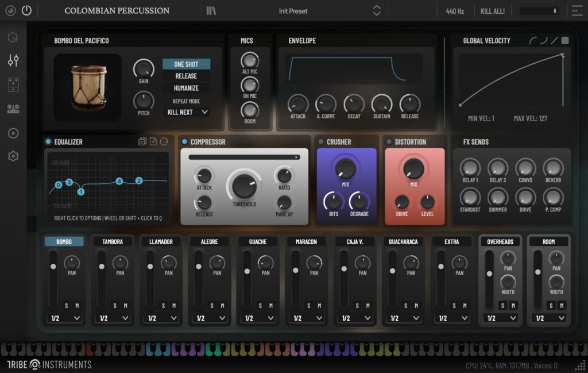The image size is (588, 373).
Task: Select the mixer sliders sidebar icon
Action: coord(13,60)
